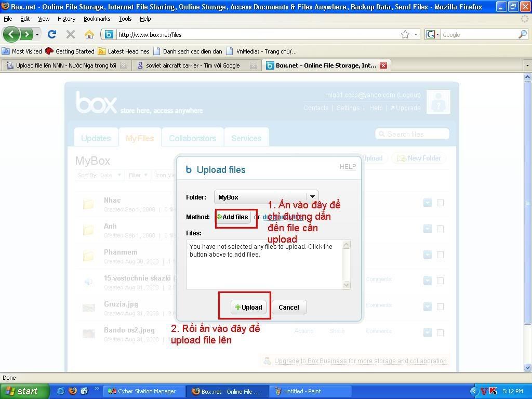Screen dimensions: 532x399
Task: Select the Bando os2.jpeg checkbox
Action: (440, 332)
